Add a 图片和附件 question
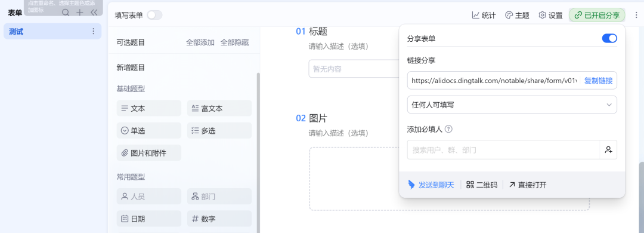Viewport: 644px width, 233px height. [x=148, y=153]
